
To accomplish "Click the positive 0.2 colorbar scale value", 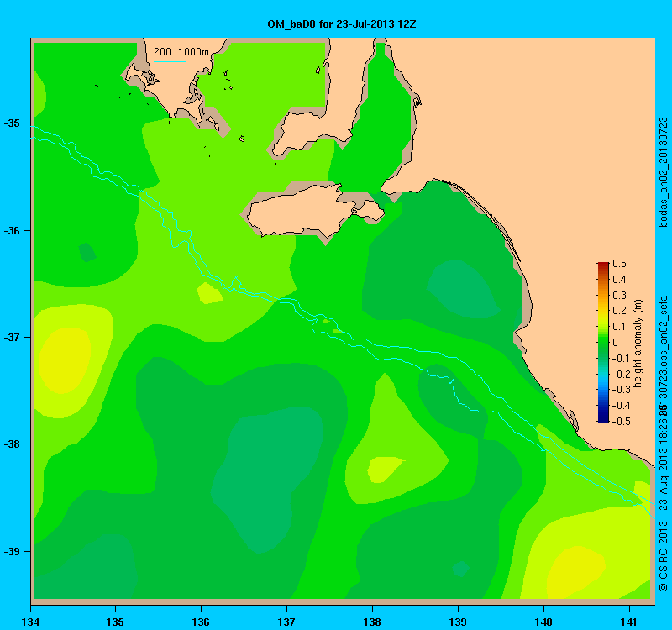I will (619, 311).
